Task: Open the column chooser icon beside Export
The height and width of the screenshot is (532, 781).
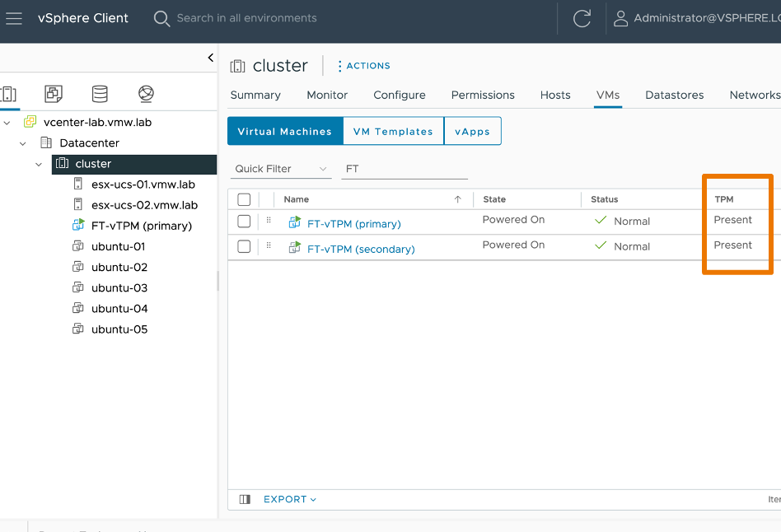Action: 245,499
